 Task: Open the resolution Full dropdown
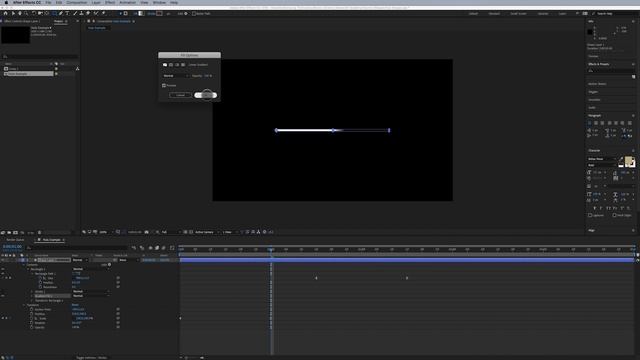coord(171,232)
